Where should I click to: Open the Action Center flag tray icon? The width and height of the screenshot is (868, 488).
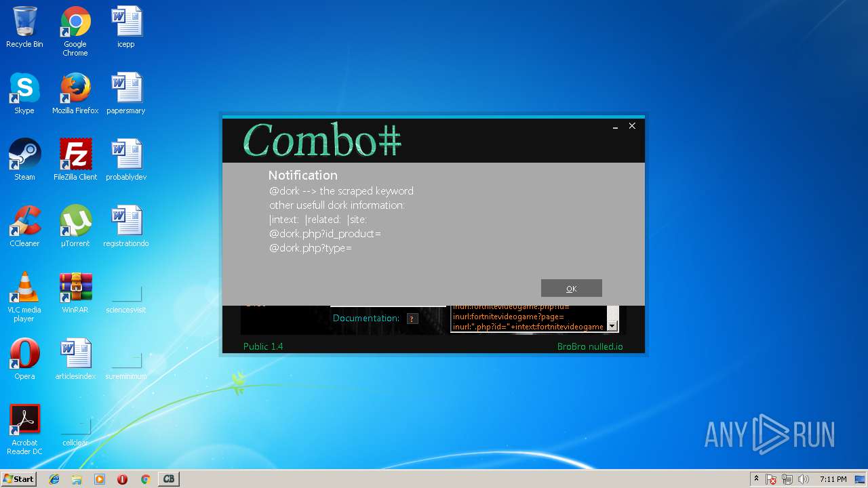[x=772, y=479]
